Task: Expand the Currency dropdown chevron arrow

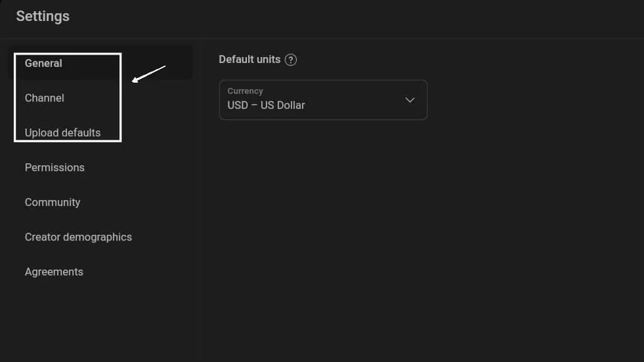Action: click(410, 100)
